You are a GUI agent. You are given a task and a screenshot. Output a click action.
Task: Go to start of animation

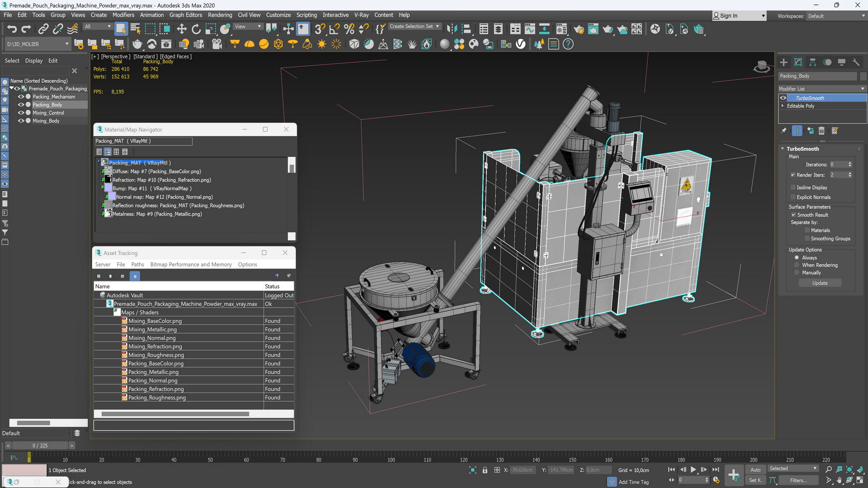coord(671,470)
